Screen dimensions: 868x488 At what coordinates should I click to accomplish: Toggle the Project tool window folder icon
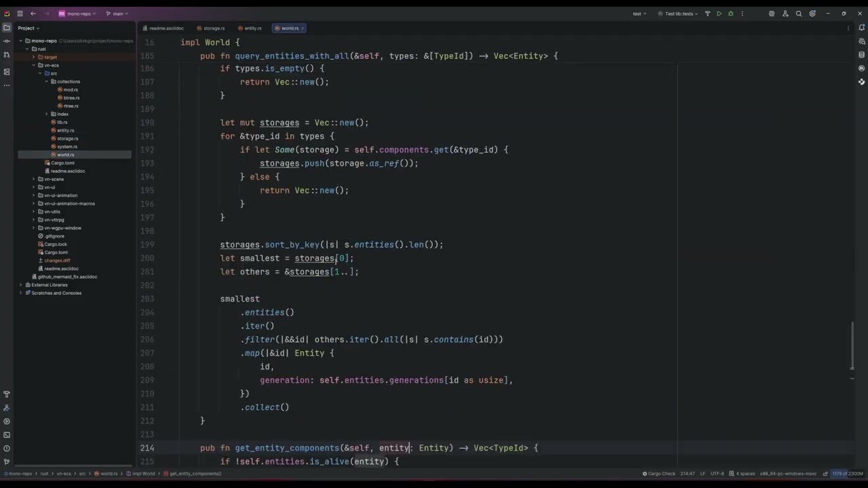(x=7, y=28)
